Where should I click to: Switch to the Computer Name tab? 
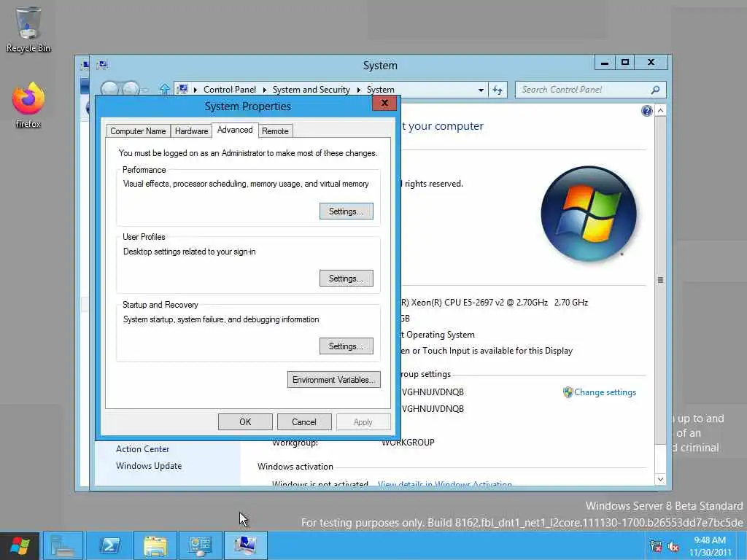click(x=138, y=131)
